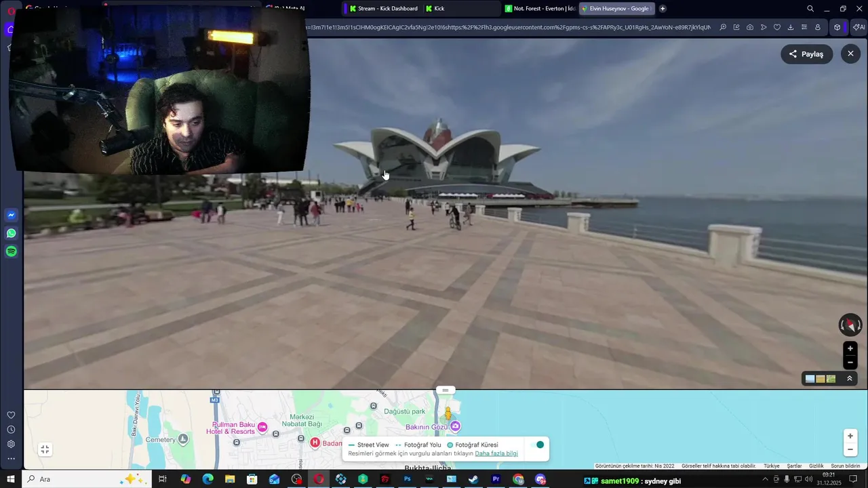Switch to the Kick tab

(461, 9)
